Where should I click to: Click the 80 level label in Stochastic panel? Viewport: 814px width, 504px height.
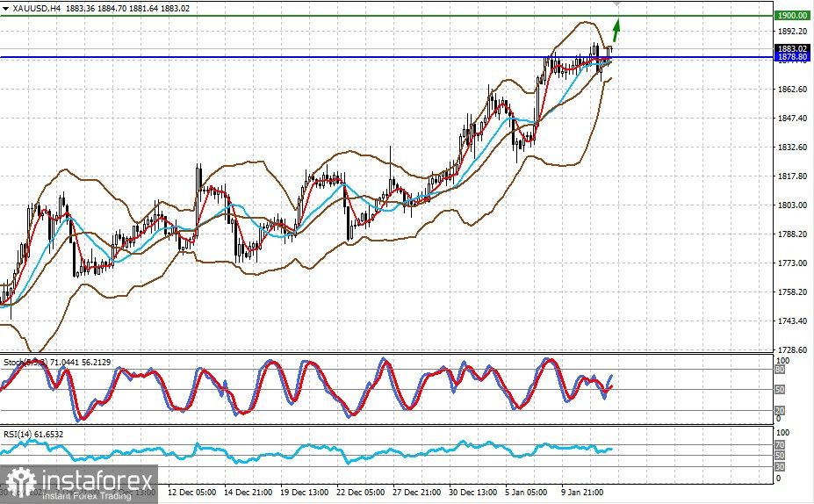pos(780,370)
